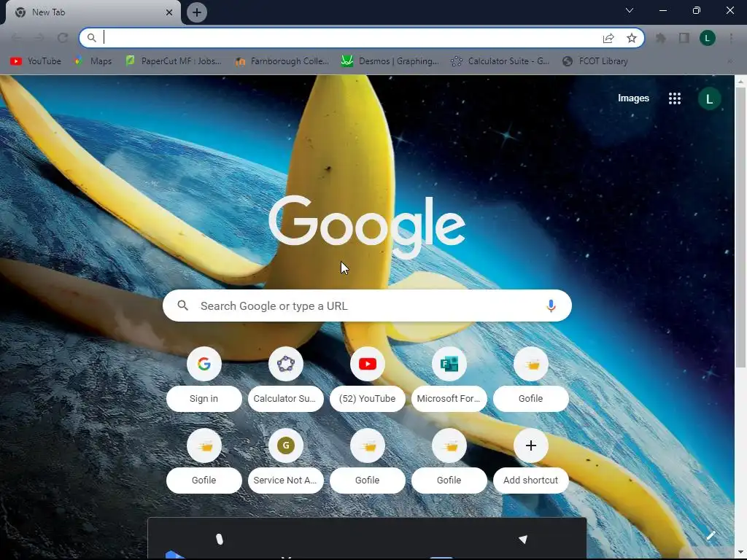Viewport: 747px width, 560px height.
Task: Open the Chrome profile L avatar in toolbar
Action: point(708,38)
